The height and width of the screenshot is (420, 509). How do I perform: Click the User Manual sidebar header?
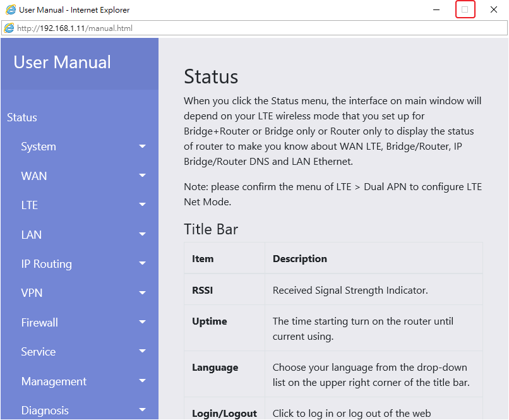pos(63,62)
